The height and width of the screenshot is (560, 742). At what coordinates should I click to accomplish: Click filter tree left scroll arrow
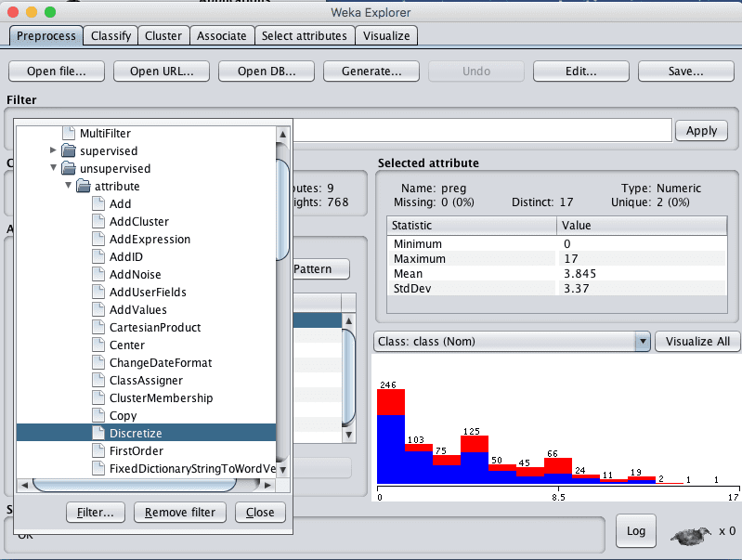click(24, 485)
